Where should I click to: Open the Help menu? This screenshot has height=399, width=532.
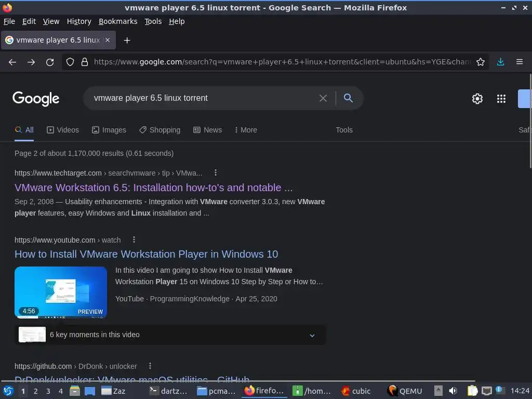click(177, 21)
